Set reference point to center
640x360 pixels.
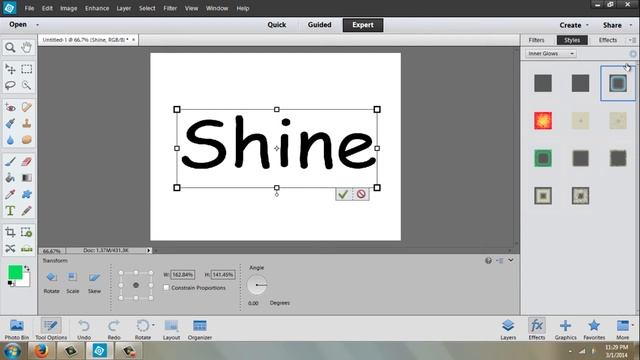(x=136, y=285)
